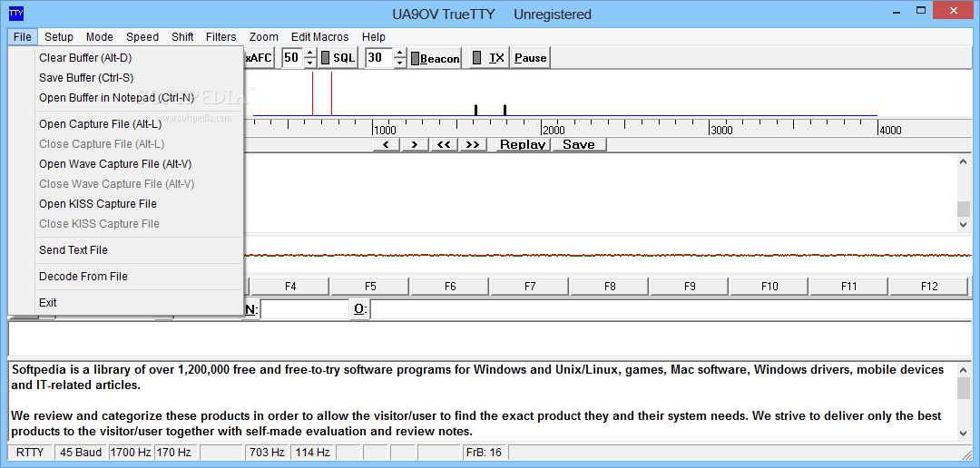Click the TTY application icon in title bar
Screen dimensions: 980x468
(x=15, y=12)
